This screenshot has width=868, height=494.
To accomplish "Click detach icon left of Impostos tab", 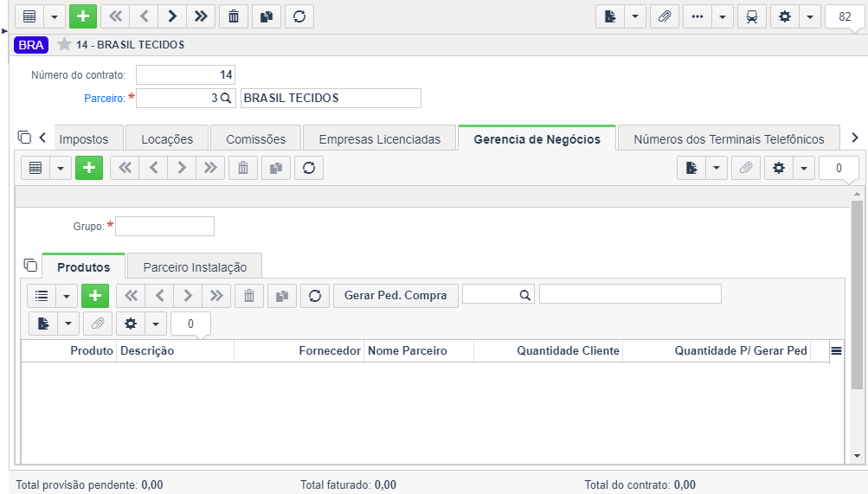I will (x=24, y=137).
